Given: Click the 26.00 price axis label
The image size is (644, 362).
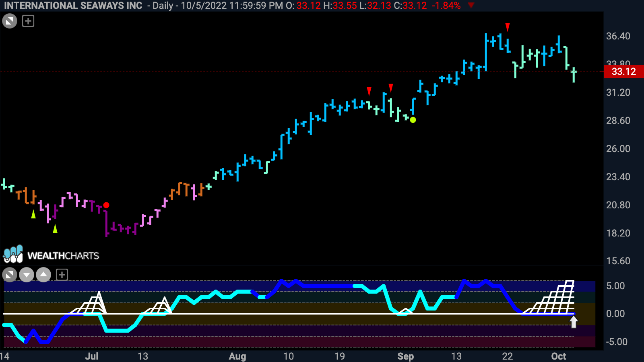Looking at the screenshot, I should click(x=618, y=149).
